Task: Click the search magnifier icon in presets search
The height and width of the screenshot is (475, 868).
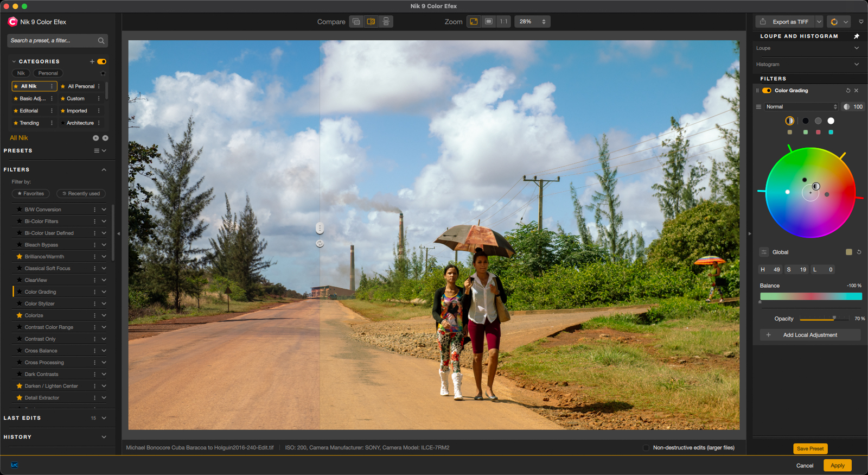Action: click(101, 41)
